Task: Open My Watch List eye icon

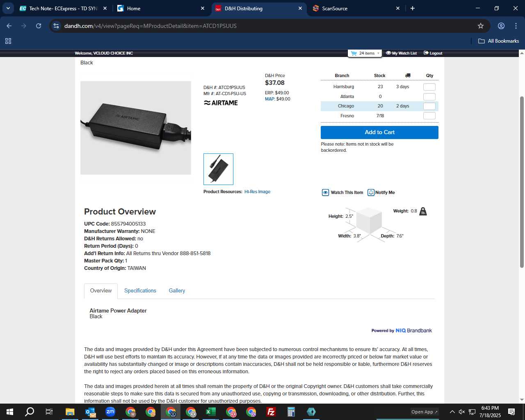Action: pos(388,53)
